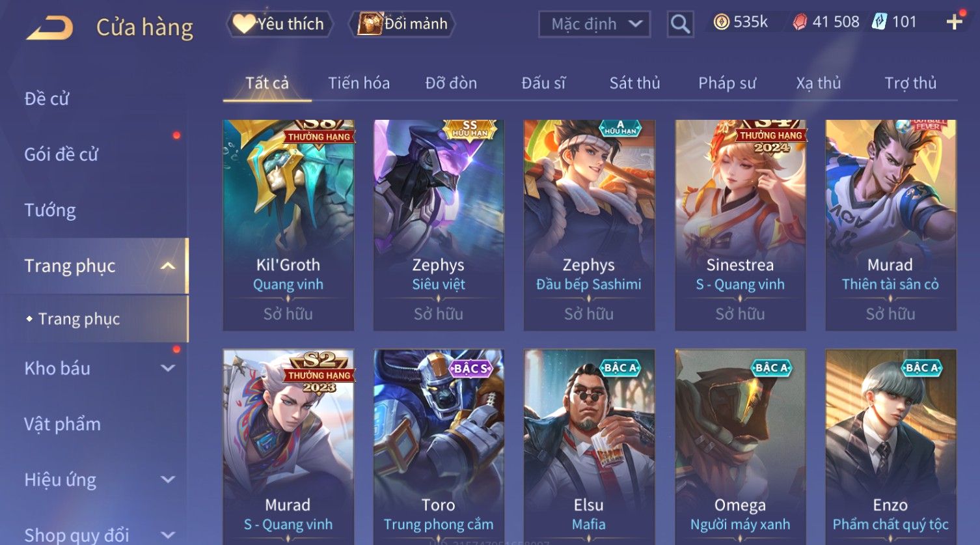980x545 pixels.
Task: Open Đổi mảnh chest icon button
Action: pos(403,24)
